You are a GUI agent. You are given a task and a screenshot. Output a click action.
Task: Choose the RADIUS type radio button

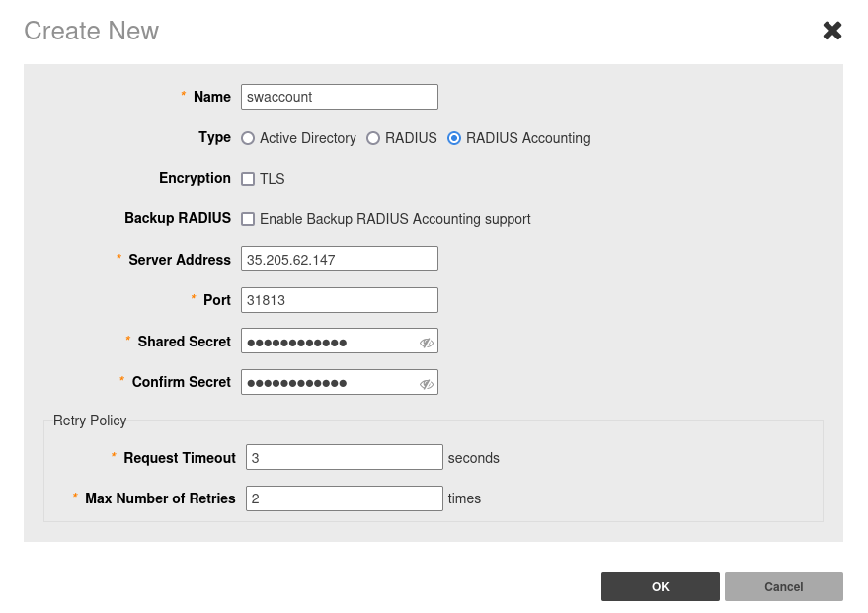[373, 138]
